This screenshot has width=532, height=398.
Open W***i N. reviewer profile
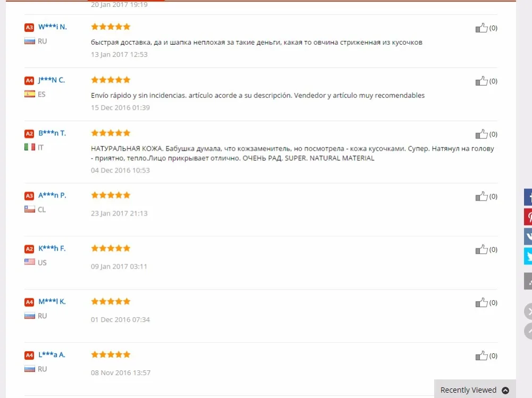coord(53,27)
